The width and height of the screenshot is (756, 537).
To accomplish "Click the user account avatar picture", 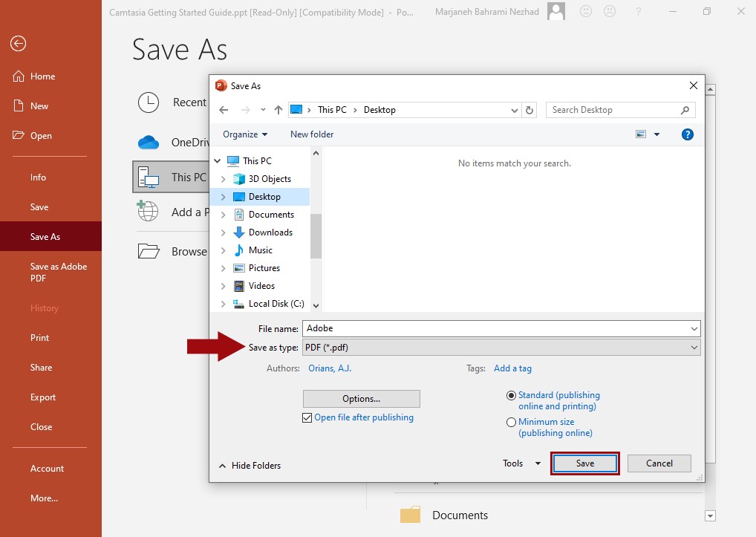I will 556,11.
